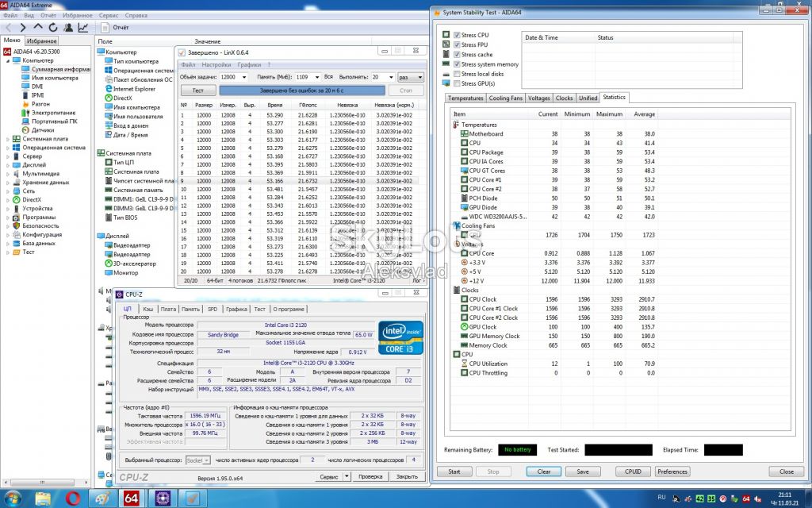
Task: Expand the Хранение данных node in the AIDA64 tree
Action: tap(8, 183)
